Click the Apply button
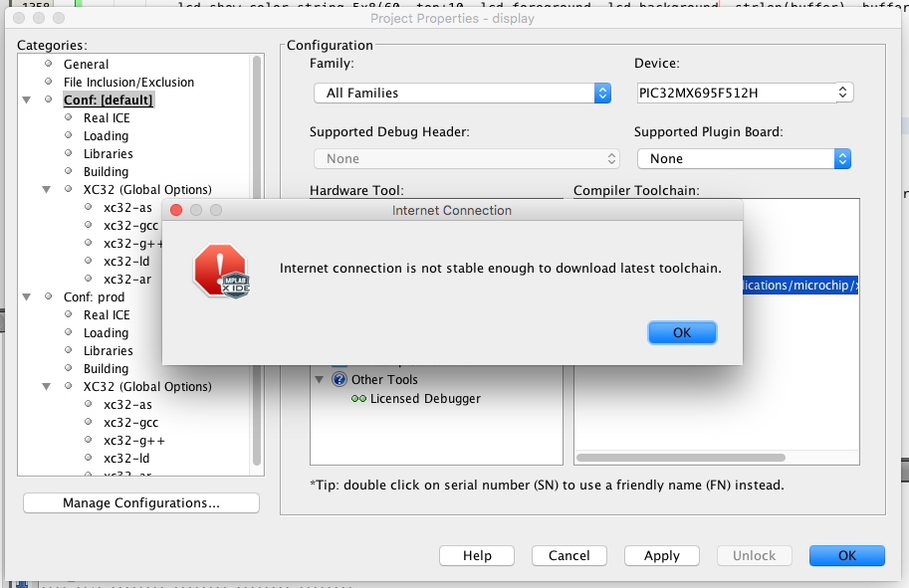909x588 pixels. [x=662, y=555]
